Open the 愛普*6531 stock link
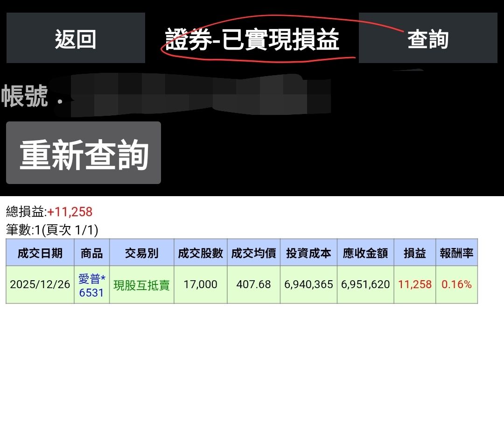This screenshot has height=439, width=504. (x=91, y=284)
